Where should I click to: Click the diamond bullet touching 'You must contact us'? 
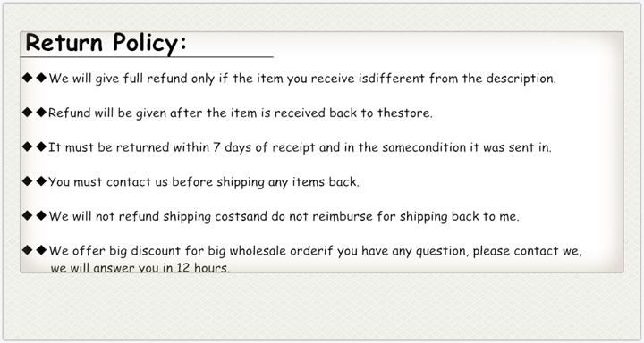[41, 181]
